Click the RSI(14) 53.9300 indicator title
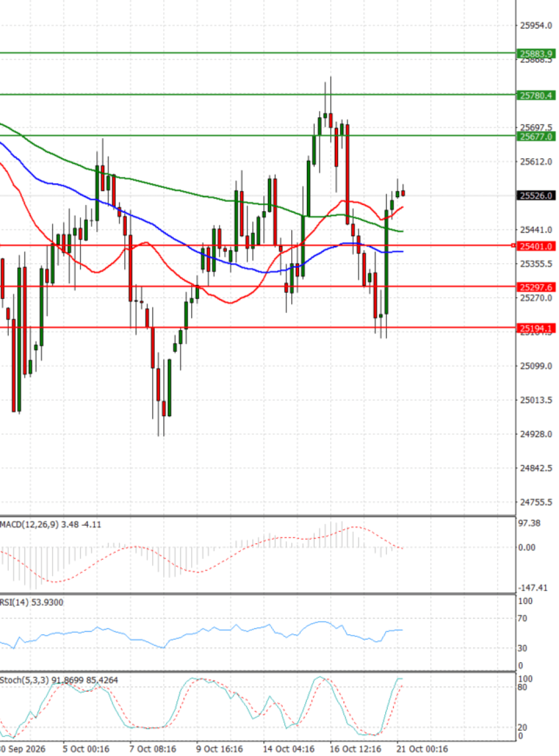Image resolution: width=559 pixels, height=756 pixels. 32,602
